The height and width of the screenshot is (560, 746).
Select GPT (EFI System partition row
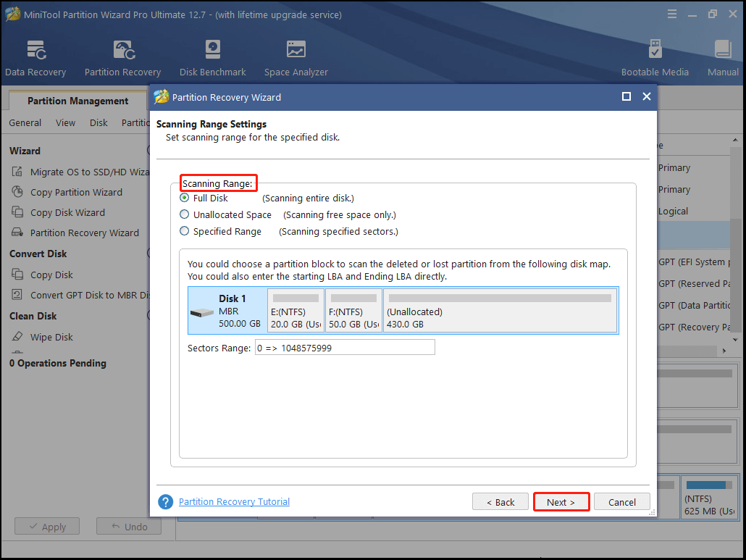[x=694, y=262]
